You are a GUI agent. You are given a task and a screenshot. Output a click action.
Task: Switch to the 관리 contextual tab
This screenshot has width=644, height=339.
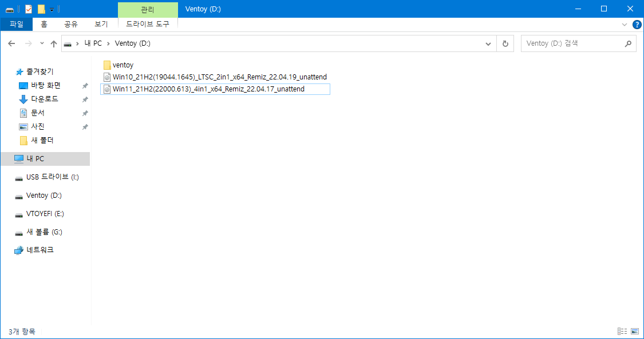pyautogui.click(x=148, y=9)
